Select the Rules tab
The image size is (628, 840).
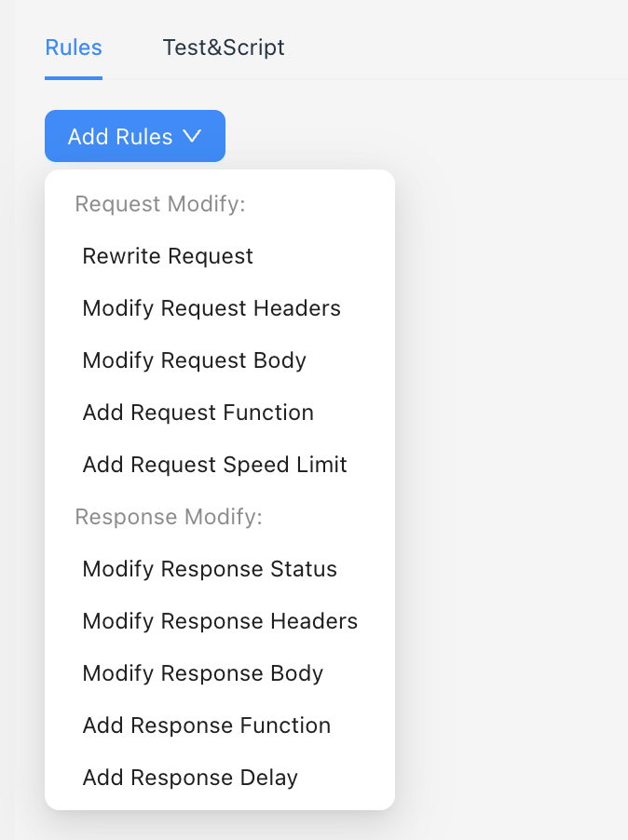click(x=73, y=47)
